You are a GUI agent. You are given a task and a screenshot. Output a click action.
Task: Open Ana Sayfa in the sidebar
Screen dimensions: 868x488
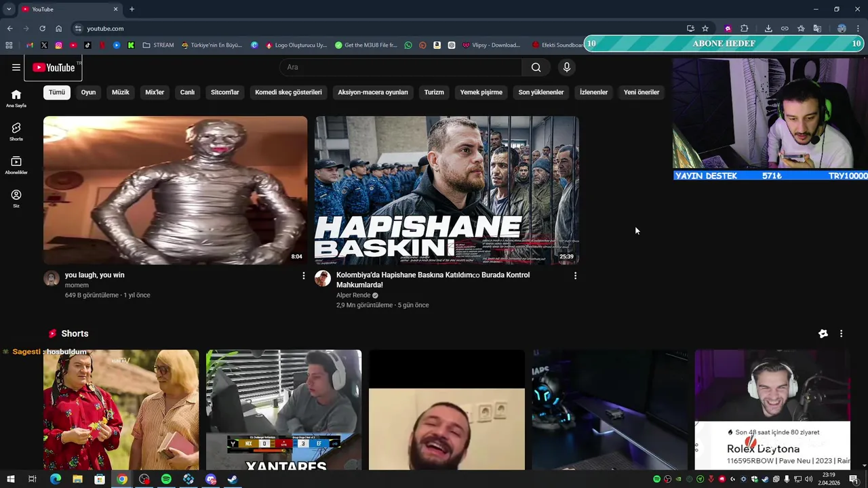pyautogui.click(x=16, y=98)
